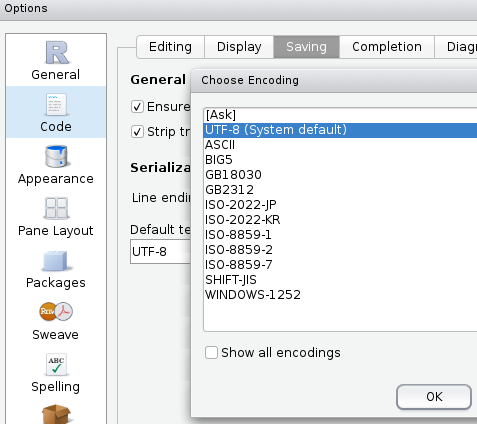Switch to the Editing tab
477x424 pixels.
tap(170, 47)
